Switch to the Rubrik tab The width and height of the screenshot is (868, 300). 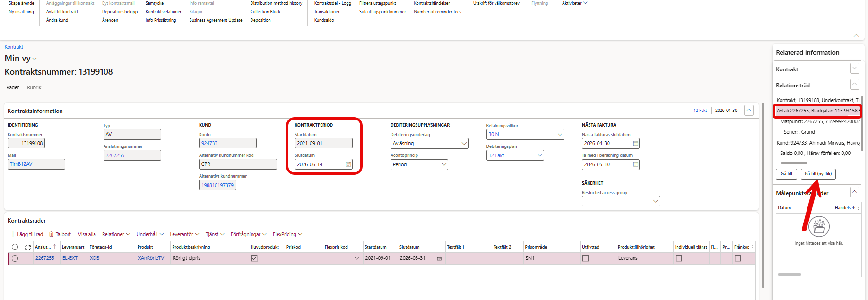[x=34, y=87]
